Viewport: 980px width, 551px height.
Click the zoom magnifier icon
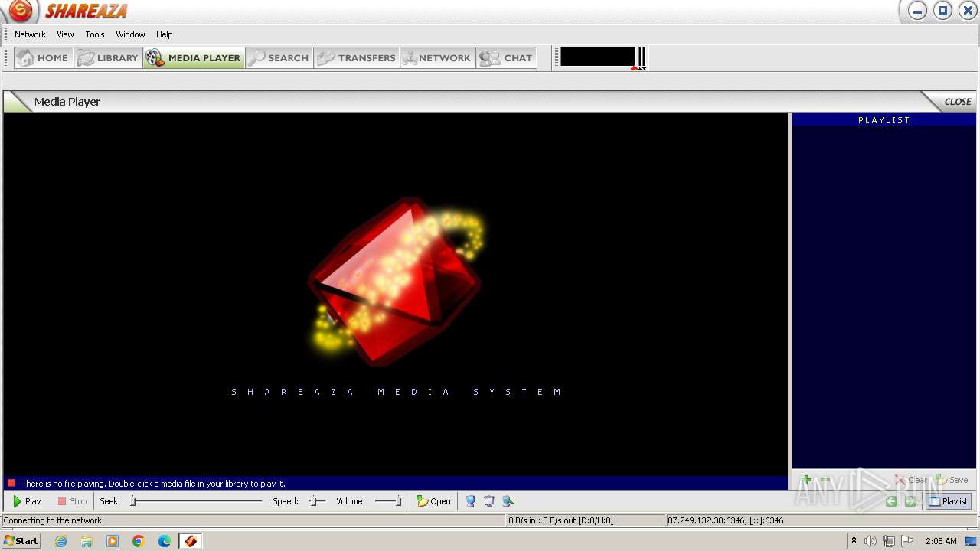coord(508,501)
